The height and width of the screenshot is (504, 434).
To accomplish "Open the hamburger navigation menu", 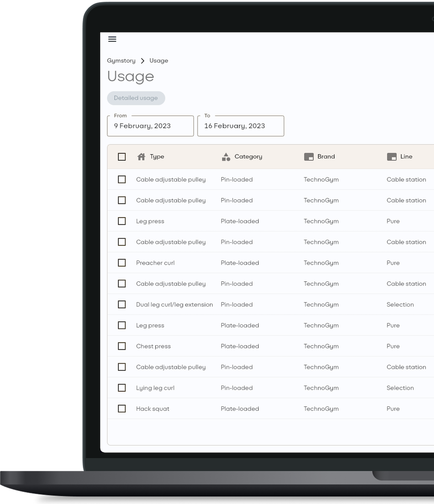I will 112,39.
